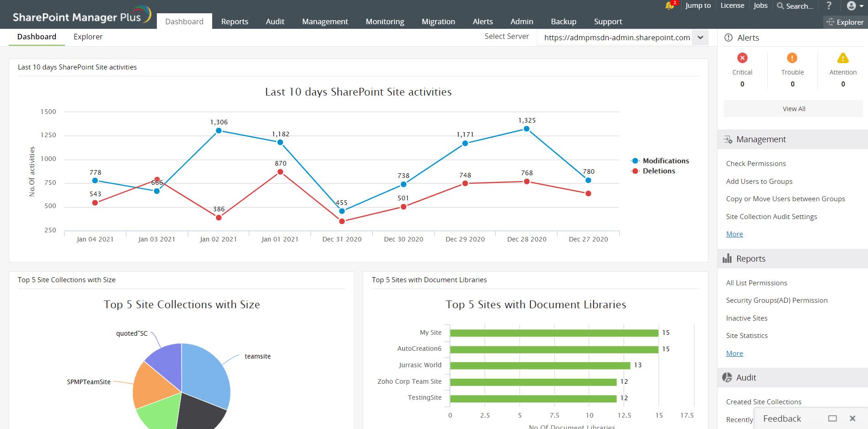Screen dimensions: 868x429
Task: Click the Trouble alert count 0
Action: (793, 84)
